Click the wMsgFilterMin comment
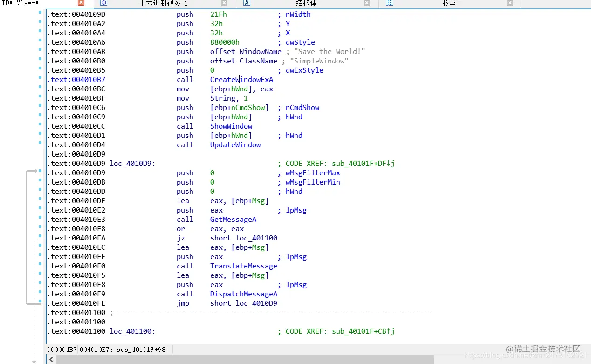This screenshot has height=364, width=591. click(x=313, y=182)
